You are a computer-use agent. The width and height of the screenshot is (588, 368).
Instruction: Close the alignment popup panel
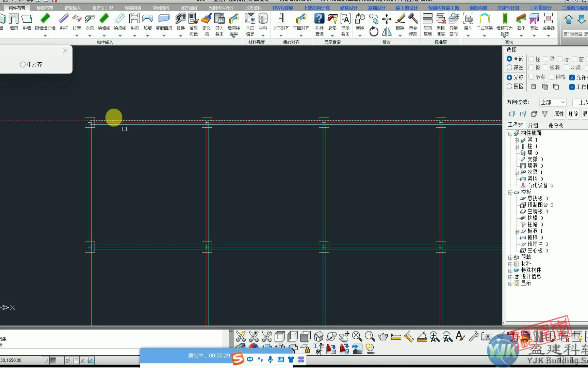point(65,51)
